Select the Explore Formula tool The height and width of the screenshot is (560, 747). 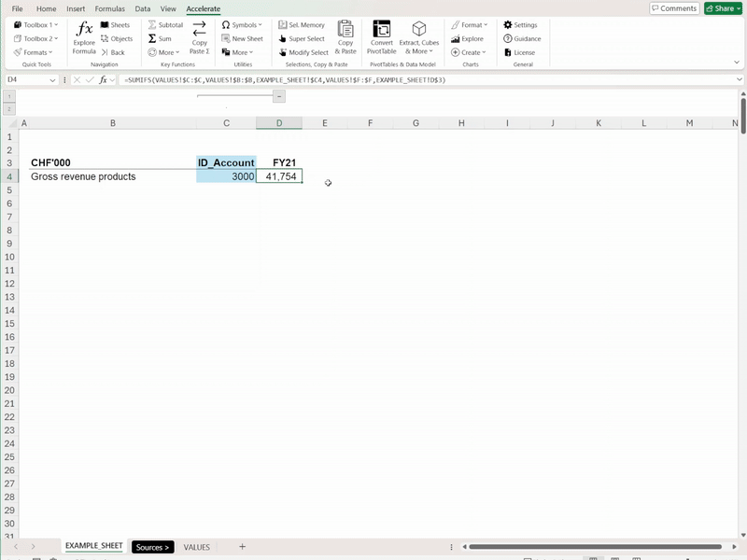(84, 37)
